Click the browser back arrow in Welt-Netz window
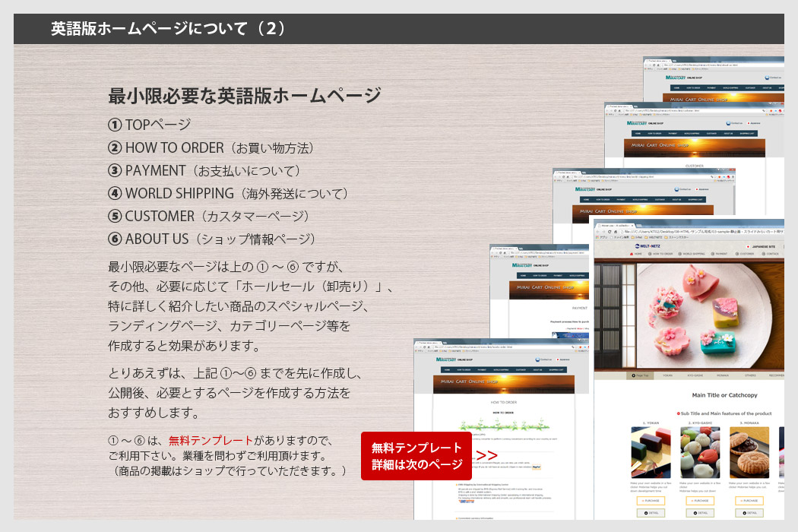798x532 pixels. (x=597, y=232)
